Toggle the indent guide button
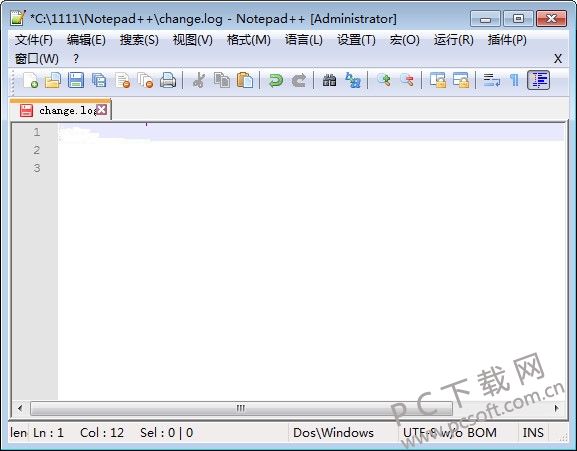The width and height of the screenshot is (577, 451). point(539,80)
